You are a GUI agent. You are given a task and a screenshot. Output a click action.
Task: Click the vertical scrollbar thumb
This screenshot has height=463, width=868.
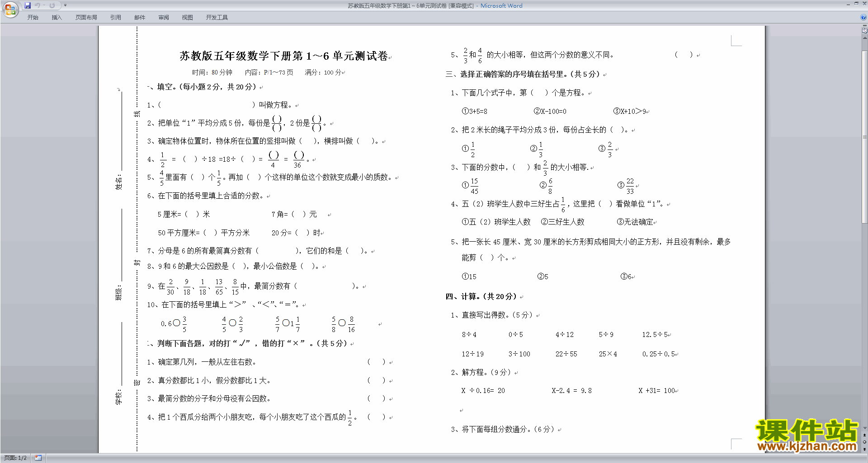click(865, 137)
